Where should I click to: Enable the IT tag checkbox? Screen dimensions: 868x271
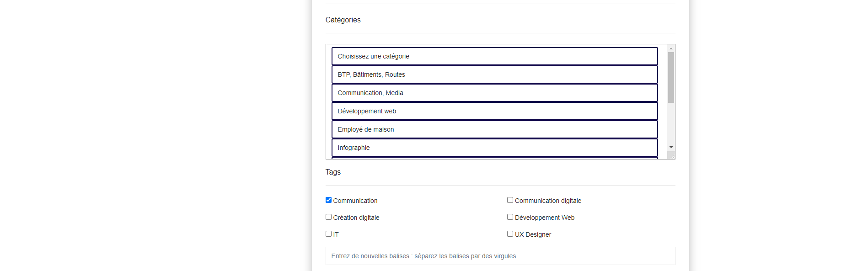click(328, 234)
